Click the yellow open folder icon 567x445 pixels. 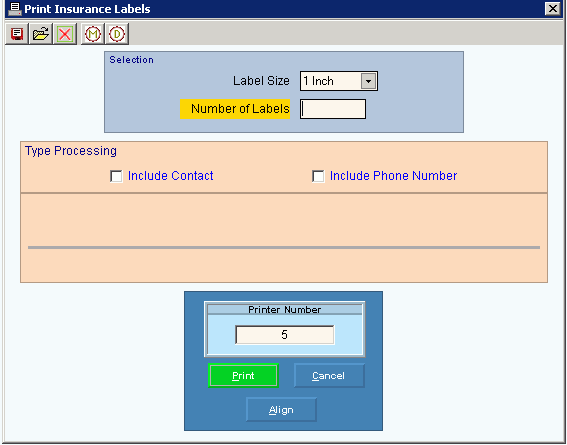coord(41,34)
